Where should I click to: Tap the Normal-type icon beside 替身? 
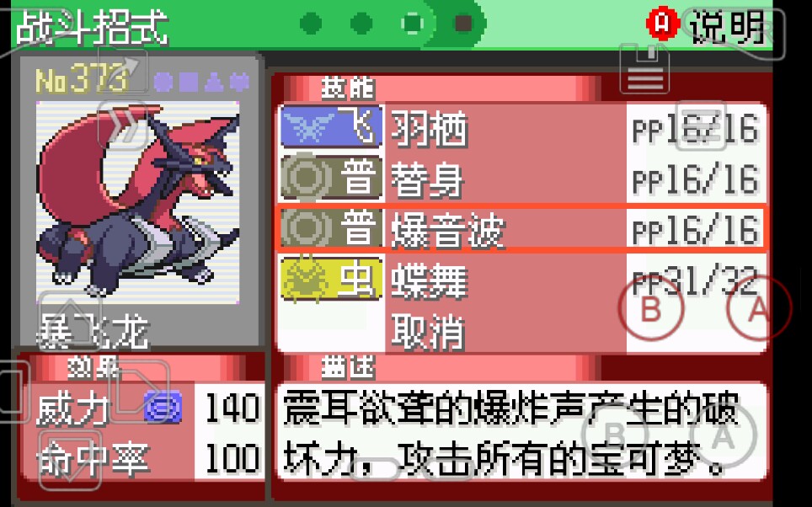(x=331, y=178)
